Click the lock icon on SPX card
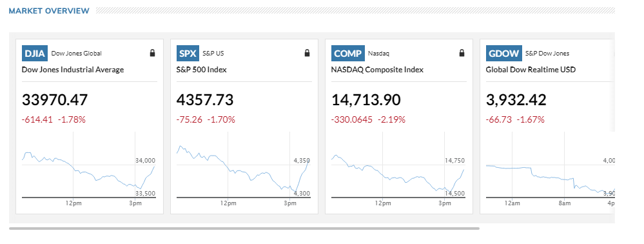Screen dimensions: 644x244 click(307, 53)
